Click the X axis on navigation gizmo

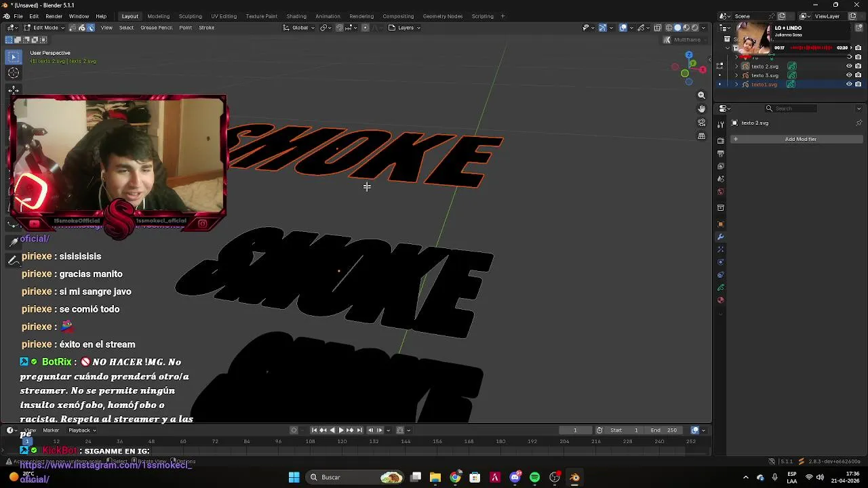point(703,69)
